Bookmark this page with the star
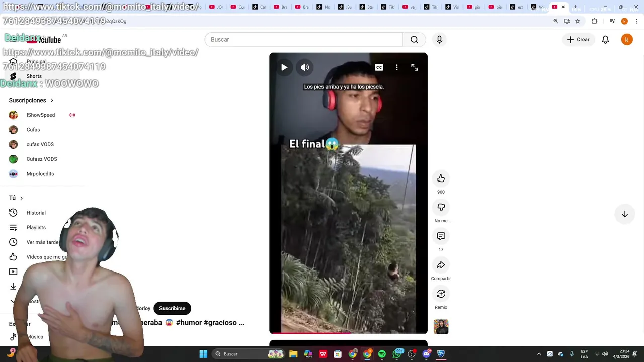This screenshot has width=644, height=362. point(578,21)
